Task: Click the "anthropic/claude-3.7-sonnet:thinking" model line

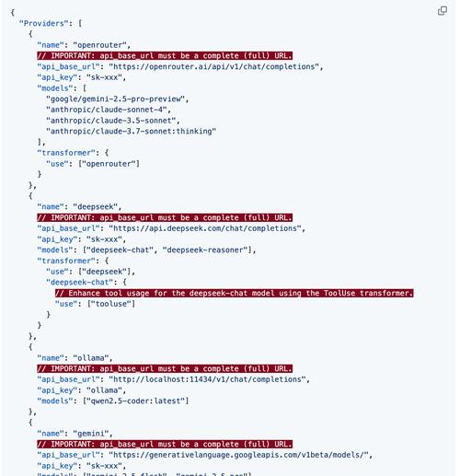Action: (x=131, y=131)
